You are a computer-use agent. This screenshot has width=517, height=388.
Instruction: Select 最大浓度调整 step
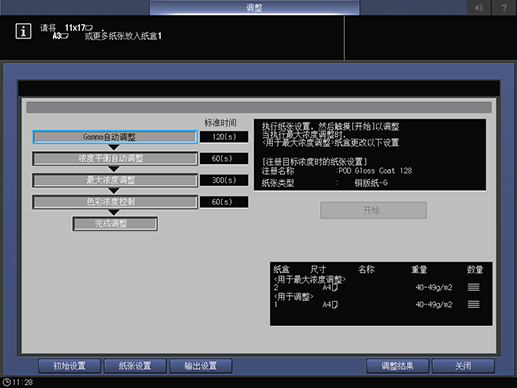(x=115, y=180)
